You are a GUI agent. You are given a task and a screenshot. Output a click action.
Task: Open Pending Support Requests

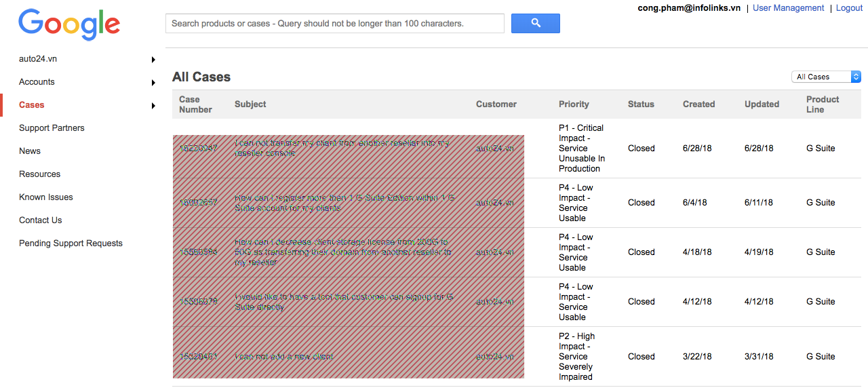pos(71,243)
